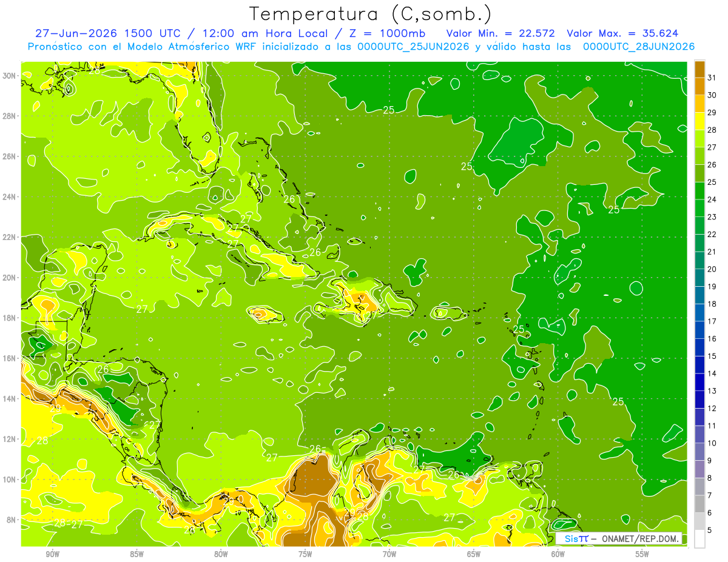728x562 pixels.
Task: Click the dark brown top swatch of color scale
Action: [699, 69]
